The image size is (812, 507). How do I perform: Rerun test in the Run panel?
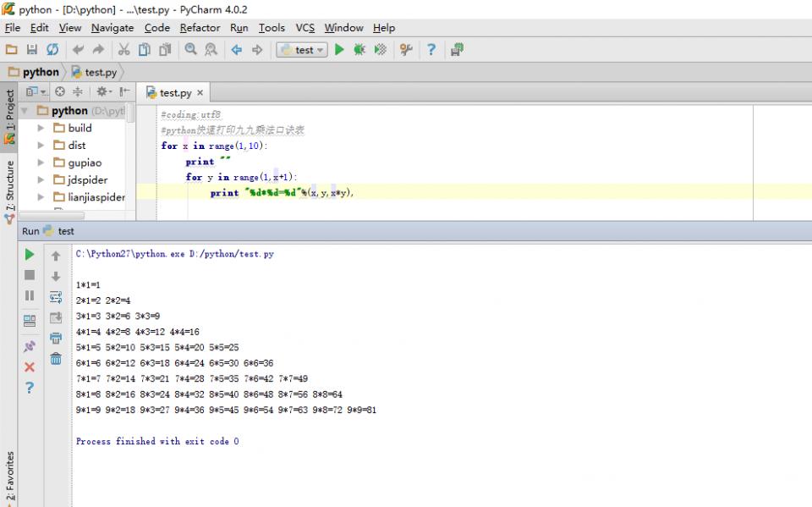[x=30, y=255]
